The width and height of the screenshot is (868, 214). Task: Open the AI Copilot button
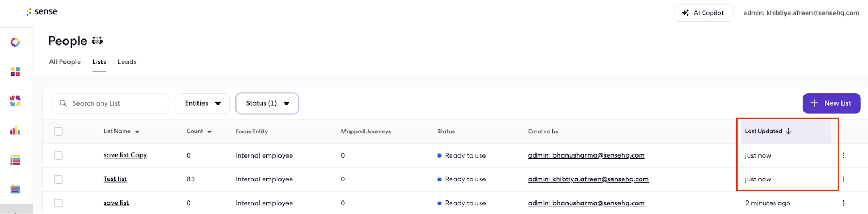coord(704,13)
